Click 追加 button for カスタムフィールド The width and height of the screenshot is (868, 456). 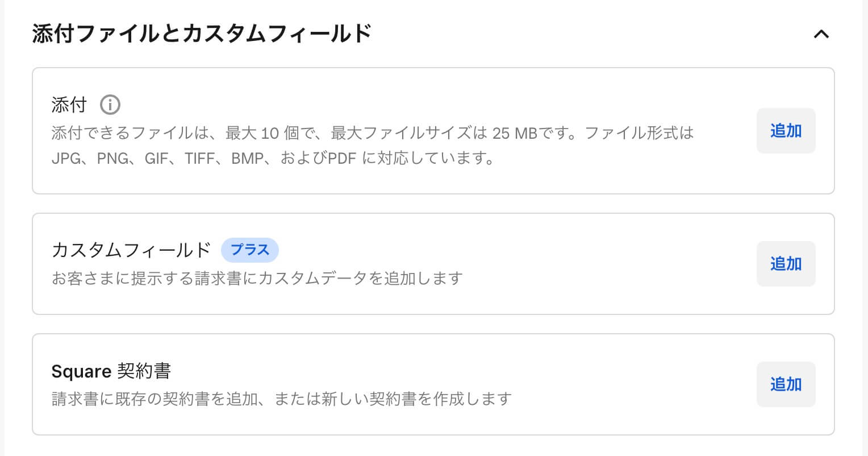pyautogui.click(x=786, y=264)
